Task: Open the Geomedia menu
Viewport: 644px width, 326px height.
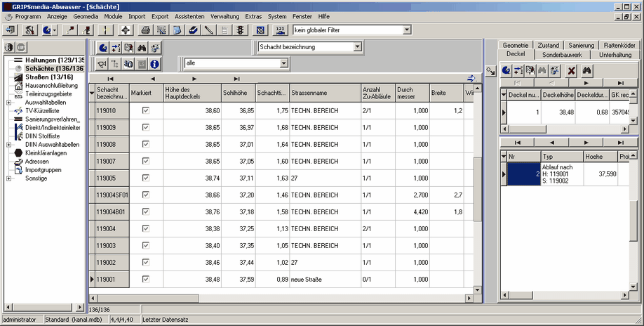Action: click(86, 15)
